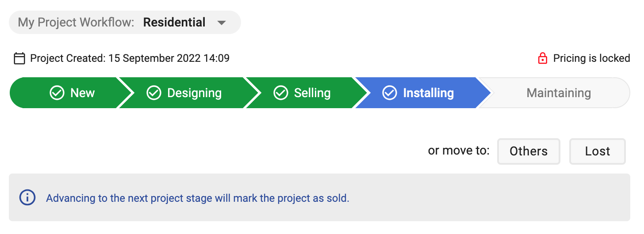Viewport: 644px width, 234px height.
Task: Click the Pricing is locked label
Action: tap(591, 58)
